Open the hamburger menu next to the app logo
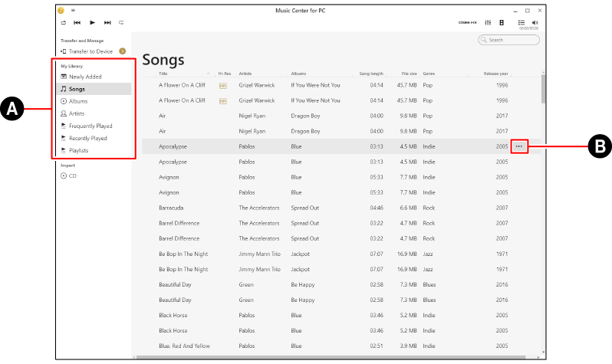This screenshot has width=612, height=364. point(73,11)
